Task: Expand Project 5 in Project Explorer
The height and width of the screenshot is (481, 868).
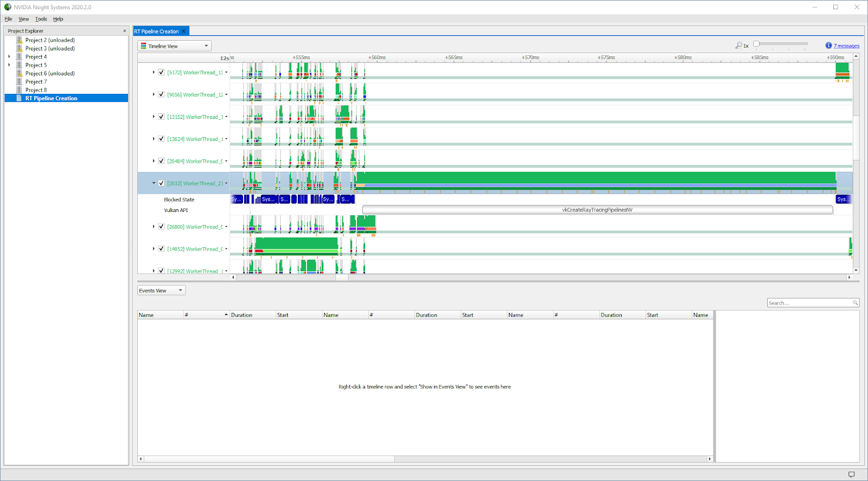Action: tap(9, 65)
